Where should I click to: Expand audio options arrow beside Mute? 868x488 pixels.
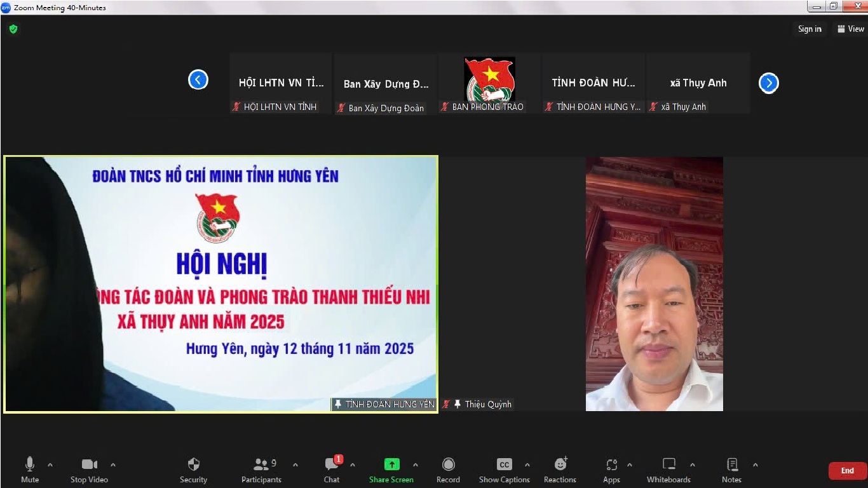pos(50,464)
